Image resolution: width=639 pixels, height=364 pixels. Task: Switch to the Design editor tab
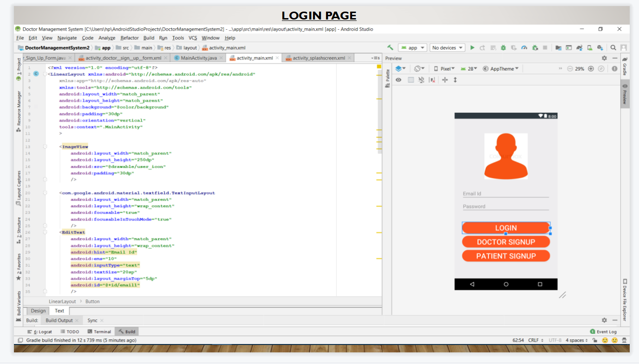(39, 311)
